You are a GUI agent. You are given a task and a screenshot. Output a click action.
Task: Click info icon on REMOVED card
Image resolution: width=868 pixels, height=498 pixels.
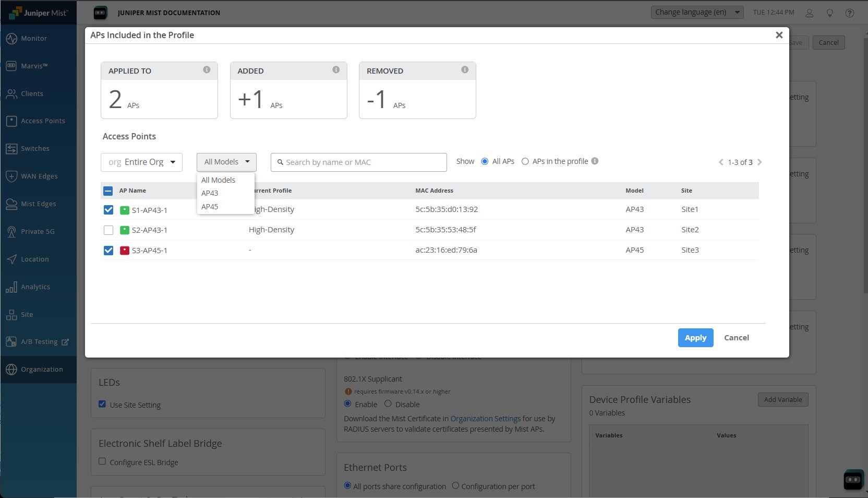point(465,69)
